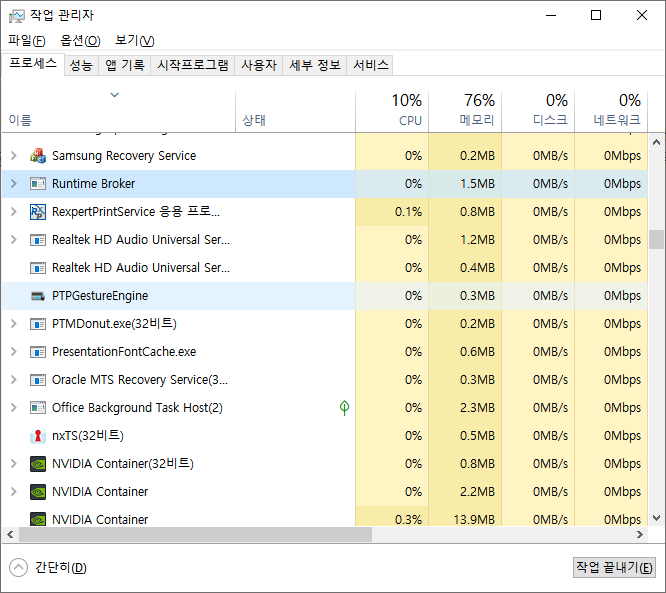Sort by the 메모리 column header
The height and width of the screenshot is (593, 666).
pos(465,111)
